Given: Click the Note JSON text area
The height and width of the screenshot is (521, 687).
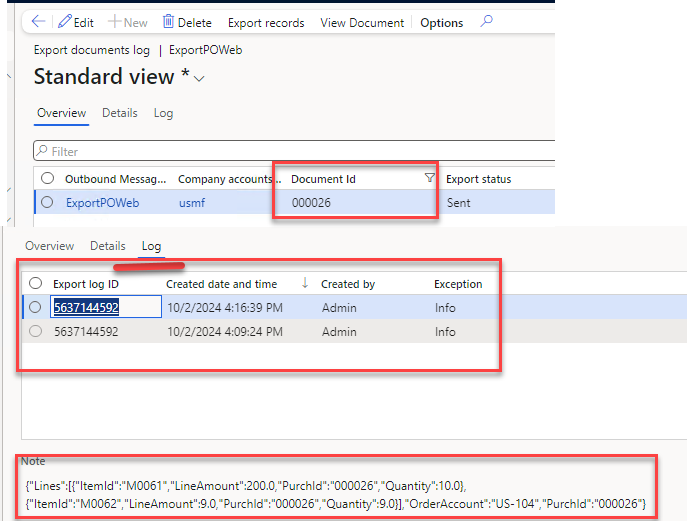Looking at the screenshot, I should (336, 495).
